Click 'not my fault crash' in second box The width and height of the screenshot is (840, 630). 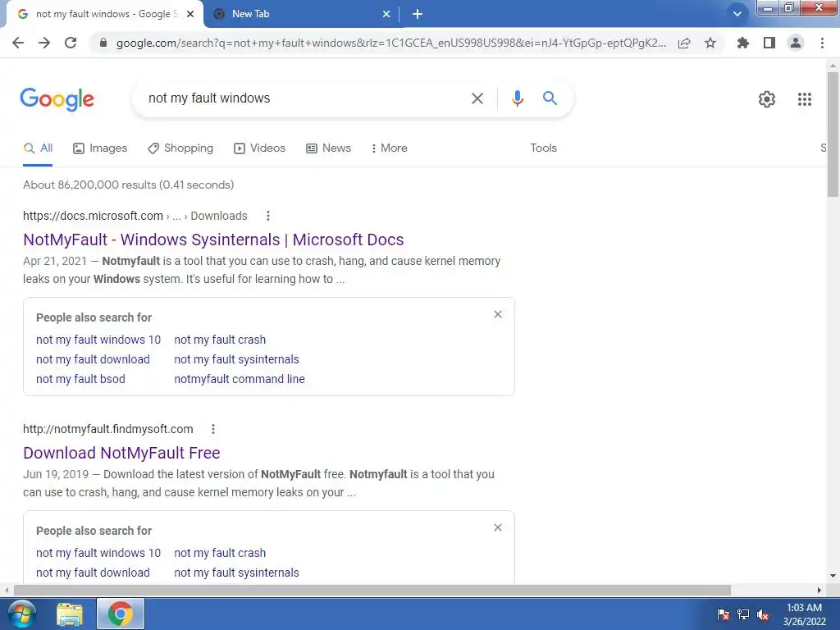click(x=220, y=553)
